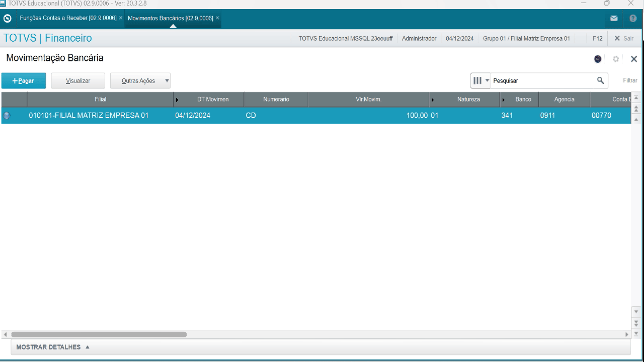
Task: Click the page-up double arrow on grid scrollbar
Action: coord(636,109)
